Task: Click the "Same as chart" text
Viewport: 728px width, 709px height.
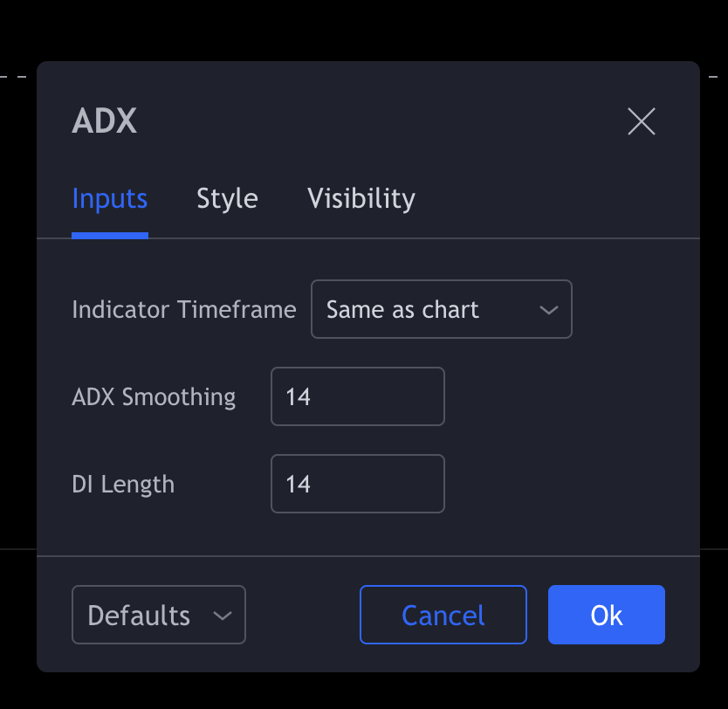Action: (x=402, y=310)
